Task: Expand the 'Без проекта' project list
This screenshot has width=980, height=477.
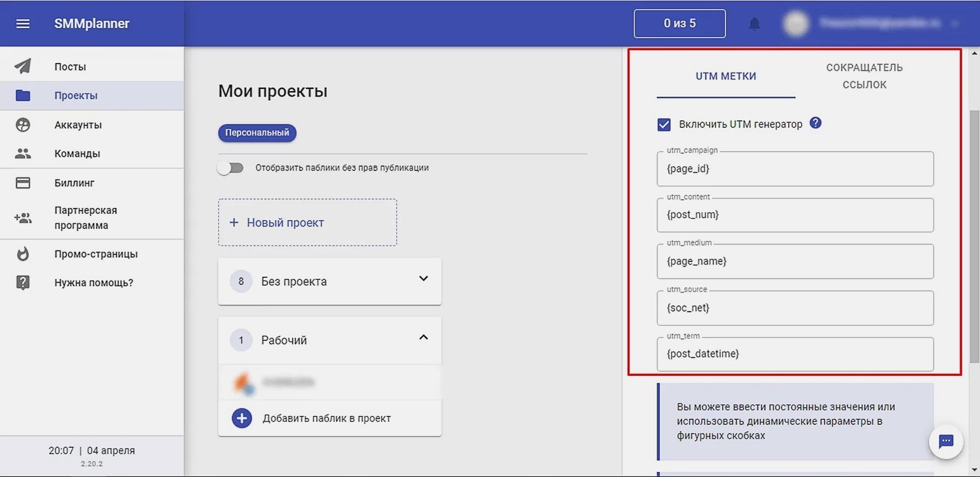Action: (423, 279)
